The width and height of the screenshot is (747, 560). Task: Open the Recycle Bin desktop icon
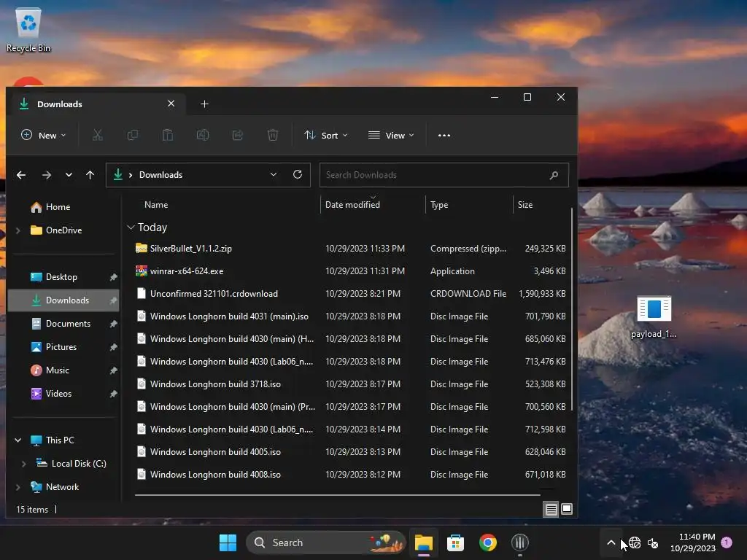tap(28, 30)
